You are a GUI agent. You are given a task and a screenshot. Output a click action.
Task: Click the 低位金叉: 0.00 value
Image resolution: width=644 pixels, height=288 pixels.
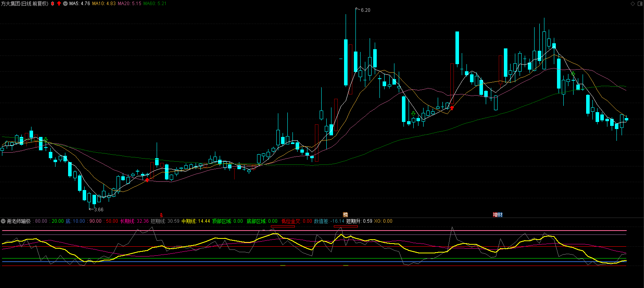tap(296, 221)
